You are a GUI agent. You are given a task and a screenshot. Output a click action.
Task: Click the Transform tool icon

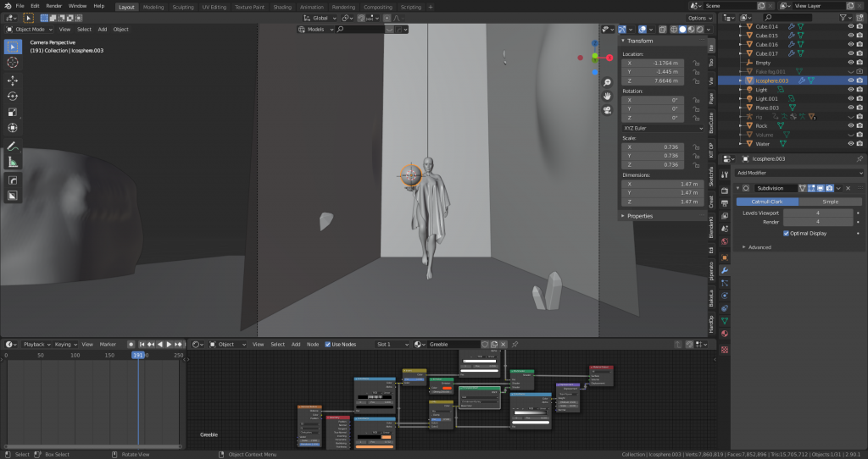(13, 128)
